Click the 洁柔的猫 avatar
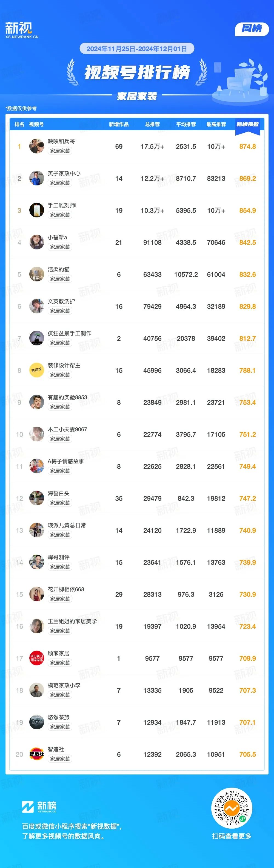Image resolution: width=274 pixels, height=868 pixels. coord(36,274)
